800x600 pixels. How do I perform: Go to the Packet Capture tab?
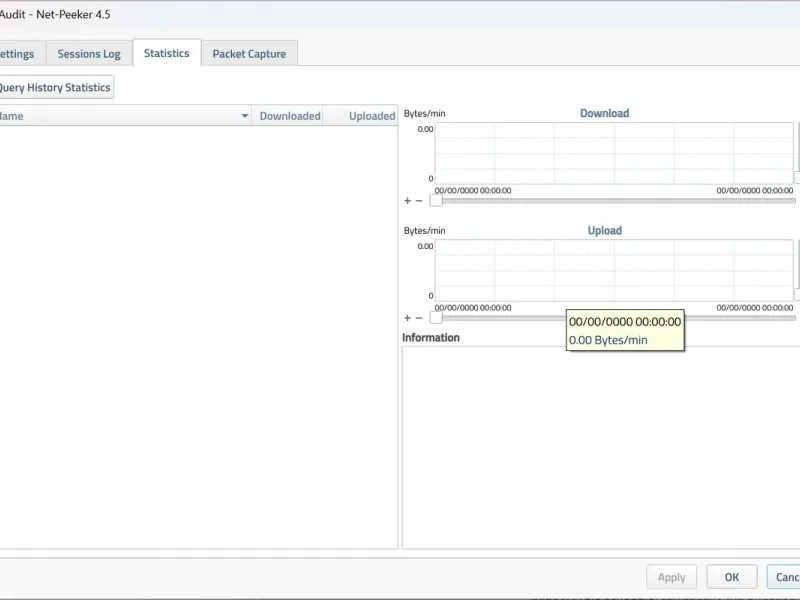tap(249, 54)
